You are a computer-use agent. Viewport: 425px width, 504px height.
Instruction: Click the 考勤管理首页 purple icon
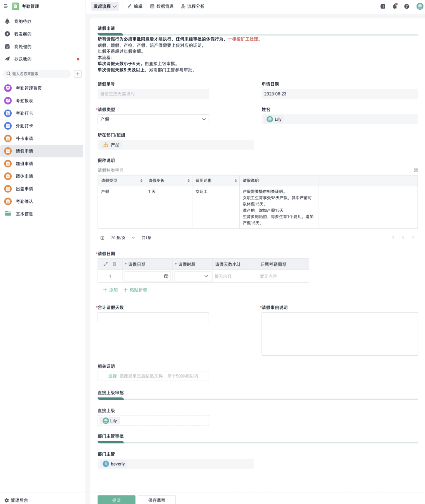[x=8, y=88]
